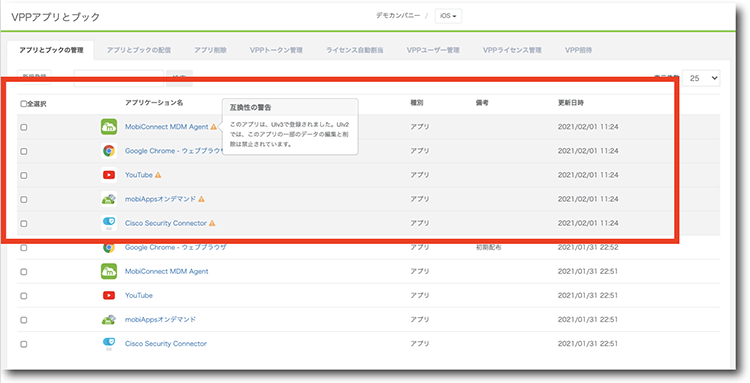Click the VPPアプリとブック page title
750x383 pixels.
[x=55, y=17]
